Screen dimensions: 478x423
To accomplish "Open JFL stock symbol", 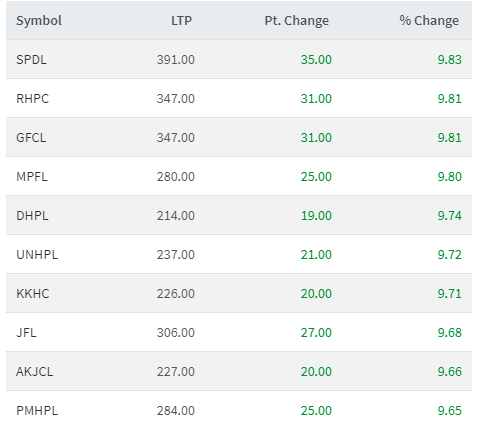I will point(26,333).
